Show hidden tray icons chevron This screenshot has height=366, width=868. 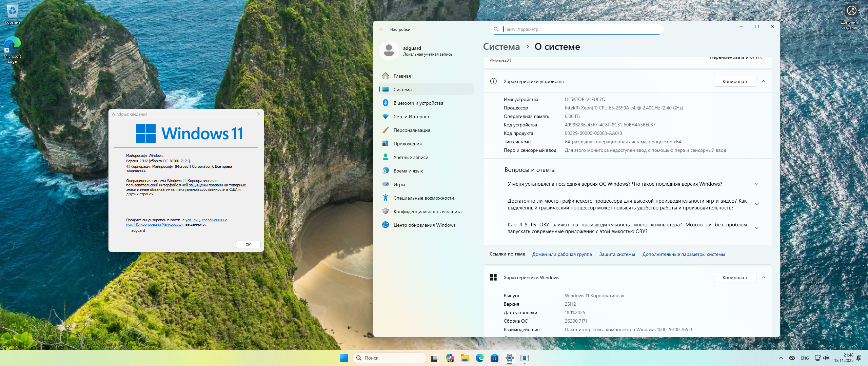[781, 358]
